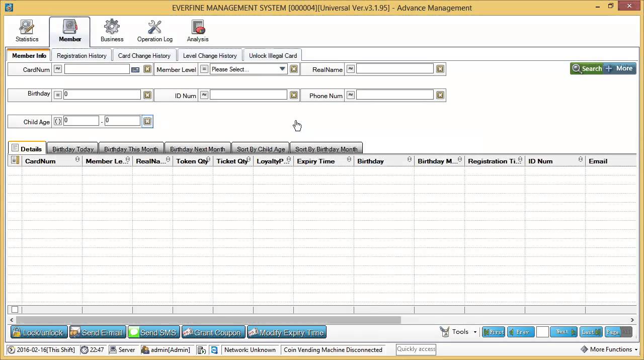
Task: Clear the ID Num field
Action: (294, 95)
